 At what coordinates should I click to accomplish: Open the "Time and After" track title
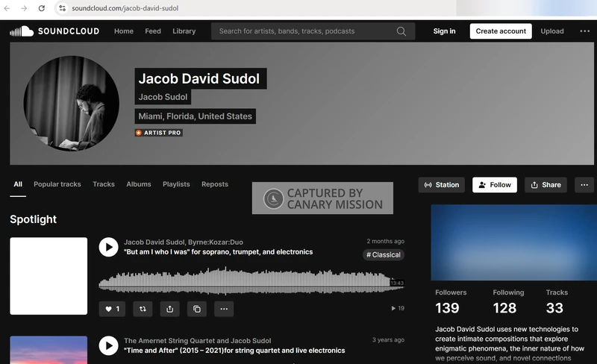coord(234,351)
